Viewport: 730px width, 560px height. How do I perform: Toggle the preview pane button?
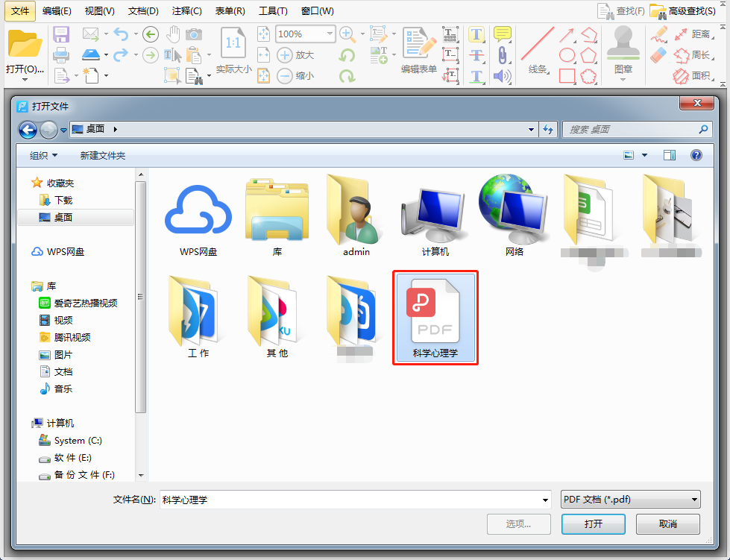(x=670, y=155)
